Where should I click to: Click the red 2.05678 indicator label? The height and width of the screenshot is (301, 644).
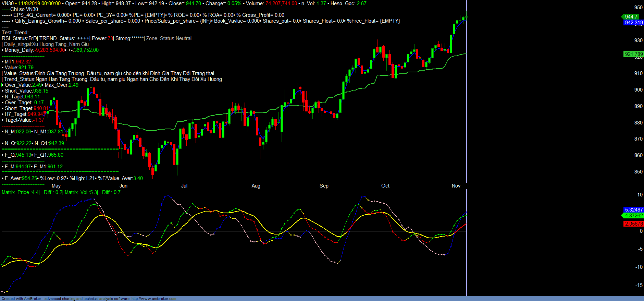click(x=633, y=224)
